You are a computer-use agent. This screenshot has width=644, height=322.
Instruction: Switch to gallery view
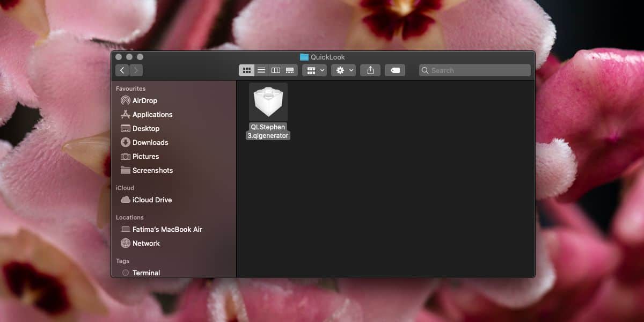290,70
